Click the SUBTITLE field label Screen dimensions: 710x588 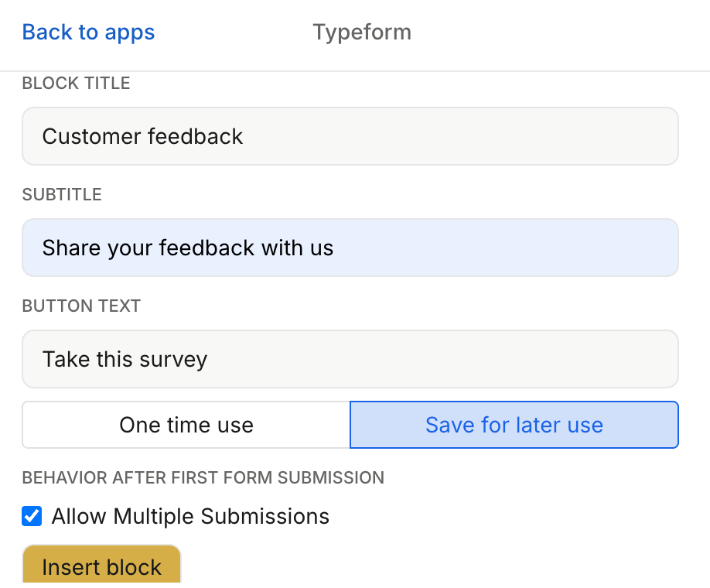(x=62, y=195)
